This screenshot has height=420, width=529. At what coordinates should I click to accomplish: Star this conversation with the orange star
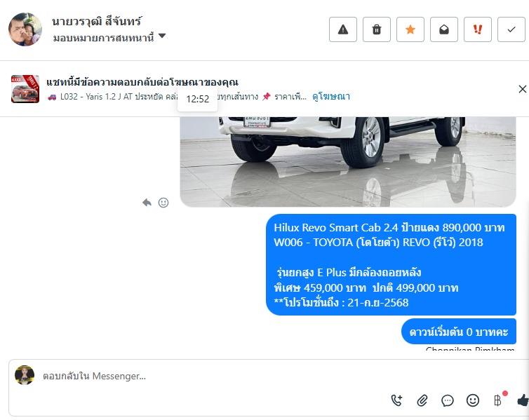coord(410,29)
